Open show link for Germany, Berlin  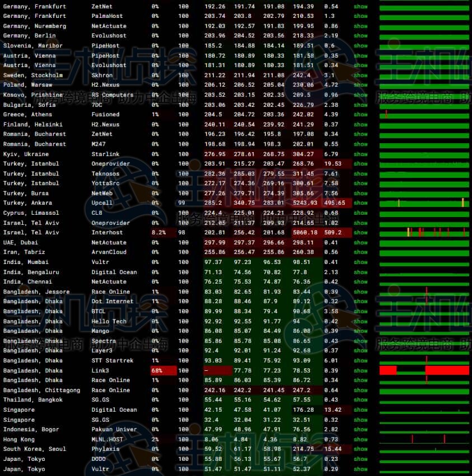[x=361, y=36]
